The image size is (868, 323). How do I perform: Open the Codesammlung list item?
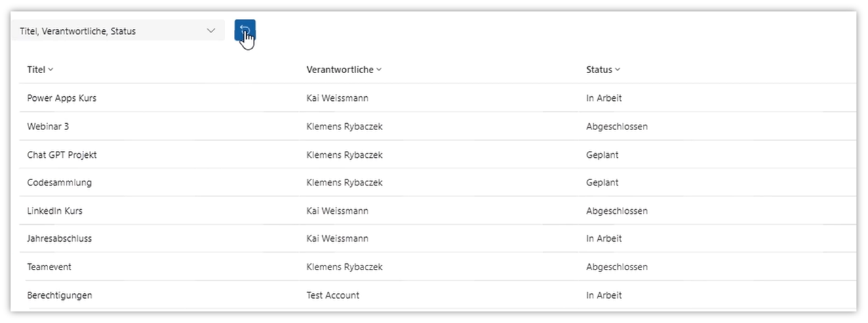tap(59, 183)
